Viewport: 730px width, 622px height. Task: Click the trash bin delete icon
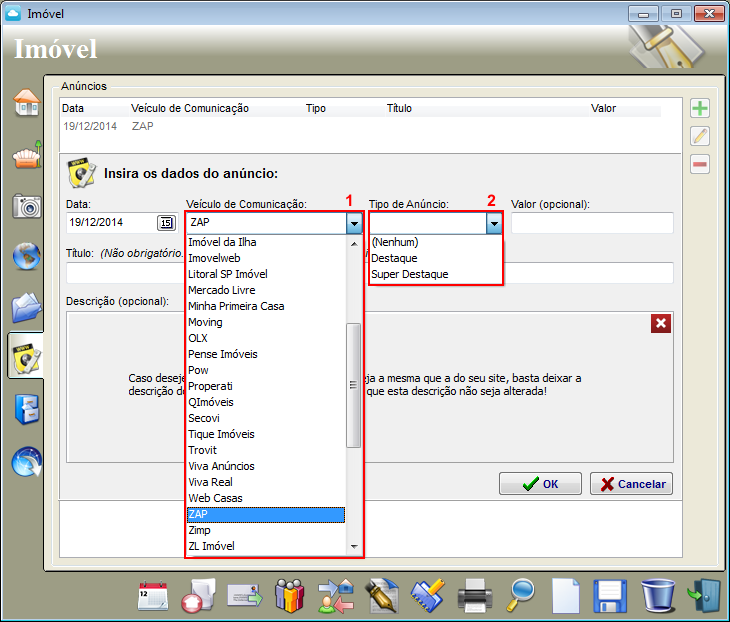pyautogui.click(x=658, y=595)
